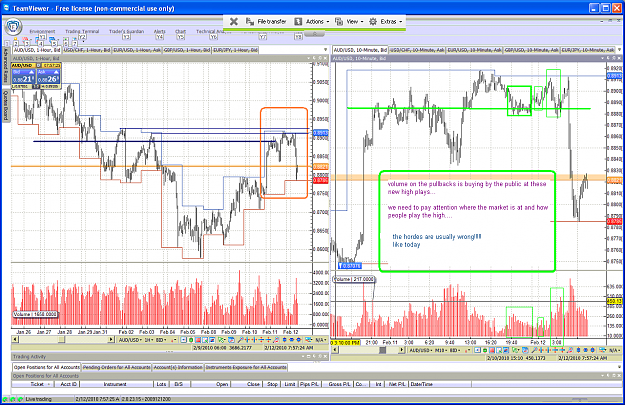Select Instruments Exposure for All Accounts tab
The width and height of the screenshot is (625, 405).
[x=246, y=367]
